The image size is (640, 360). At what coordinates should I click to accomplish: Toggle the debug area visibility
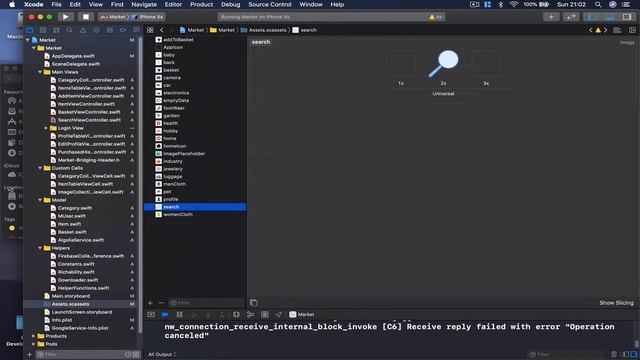[x=609, y=17]
